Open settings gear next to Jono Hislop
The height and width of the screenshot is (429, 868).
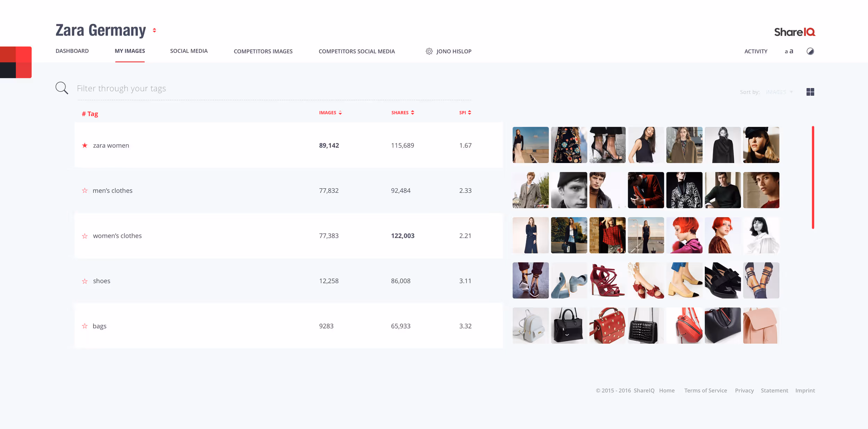429,51
